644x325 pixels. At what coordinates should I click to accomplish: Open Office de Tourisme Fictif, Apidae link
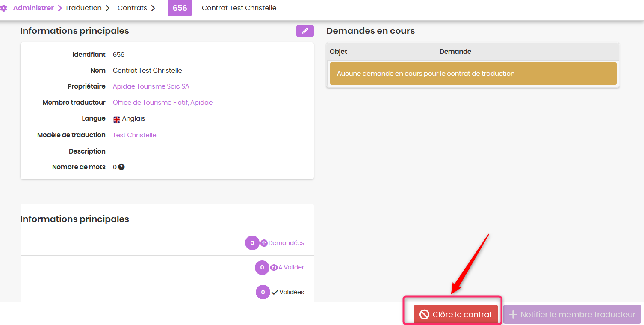162,103
